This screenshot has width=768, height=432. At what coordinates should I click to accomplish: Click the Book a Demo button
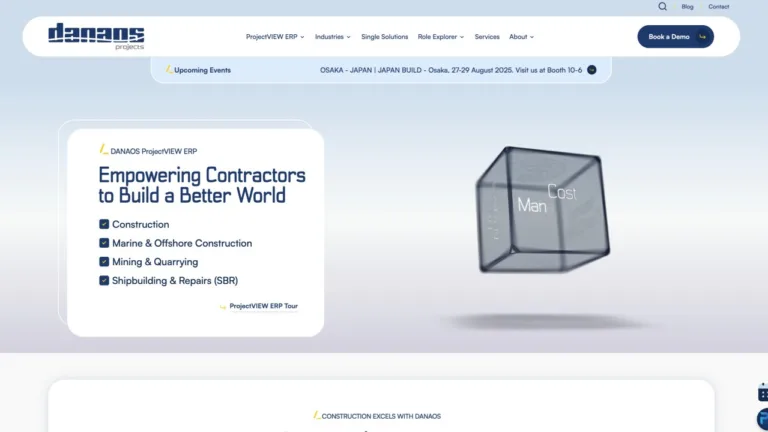[675, 37]
